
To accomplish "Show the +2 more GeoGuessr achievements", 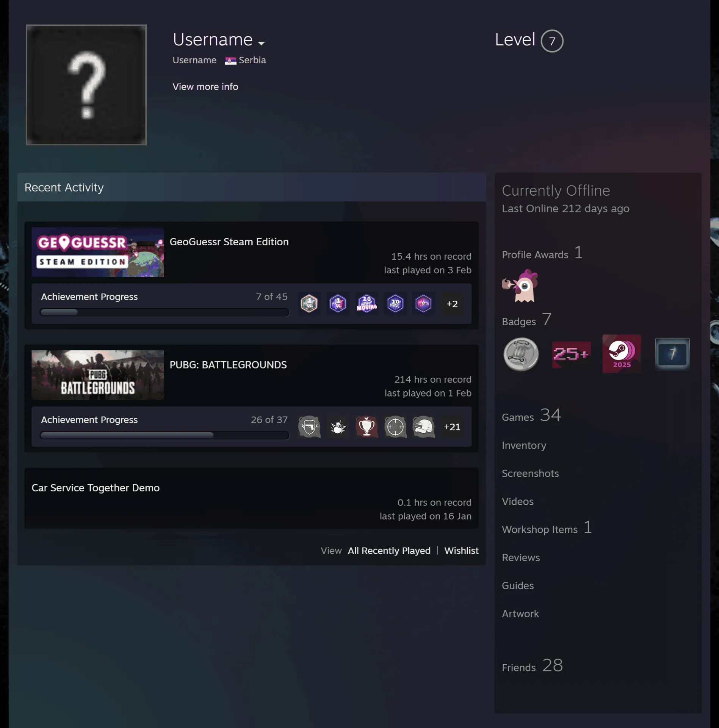I will click(x=452, y=304).
